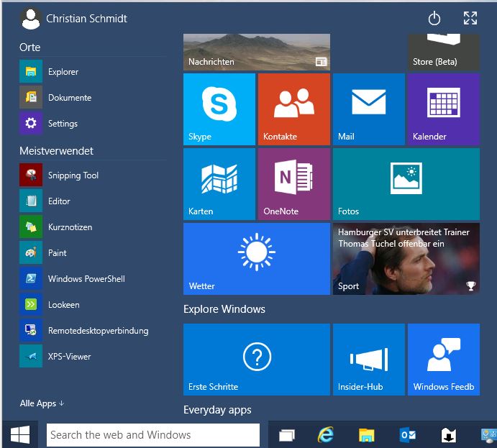Click the Search the web and Windows box
The image size is (497, 448).
point(152,435)
